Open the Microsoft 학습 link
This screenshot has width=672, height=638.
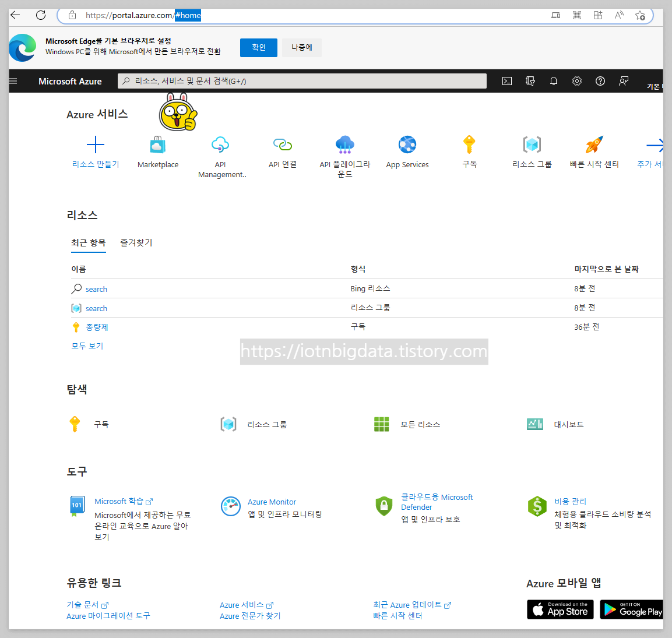124,501
